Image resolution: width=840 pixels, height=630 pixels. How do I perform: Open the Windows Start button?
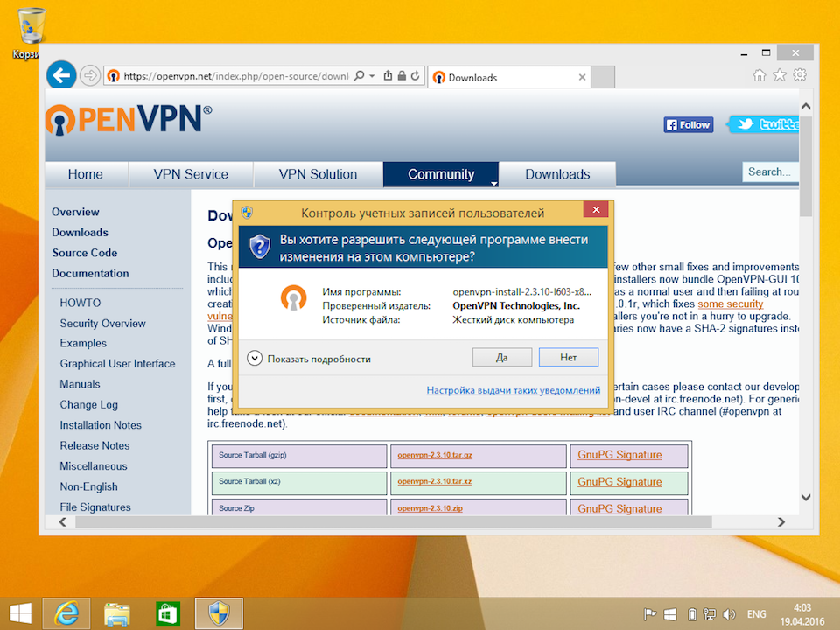20,613
